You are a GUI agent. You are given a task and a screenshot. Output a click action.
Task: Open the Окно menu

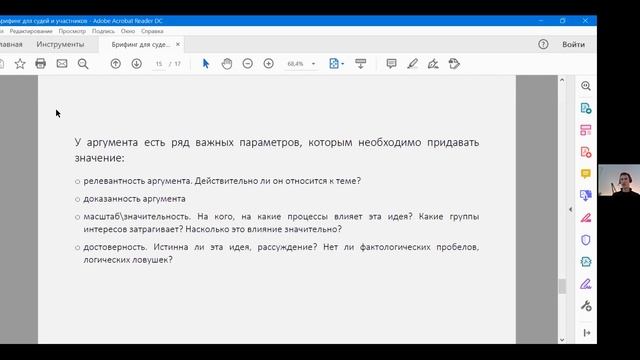click(x=128, y=31)
